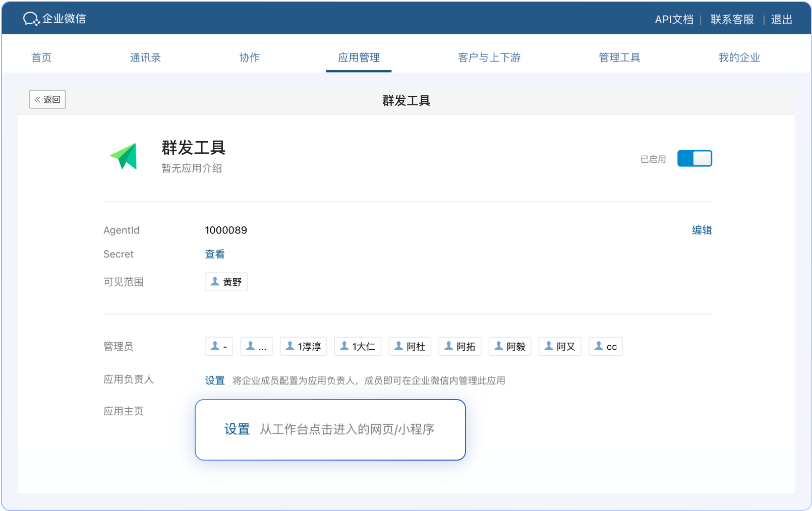Click the 联系客服 link
Screen dimensions: 812x511
pyautogui.click(x=732, y=20)
